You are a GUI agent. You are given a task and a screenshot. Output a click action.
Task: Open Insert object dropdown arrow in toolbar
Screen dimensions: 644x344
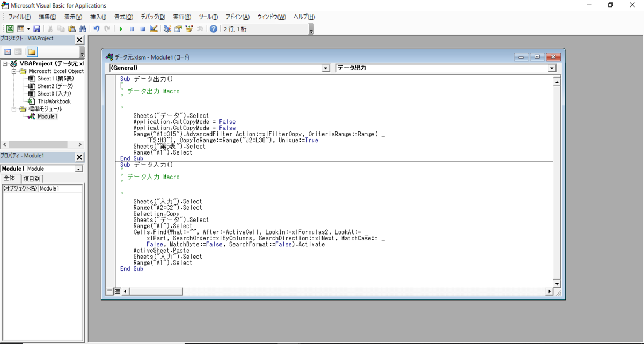pyautogui.click(x=28, y=29)
